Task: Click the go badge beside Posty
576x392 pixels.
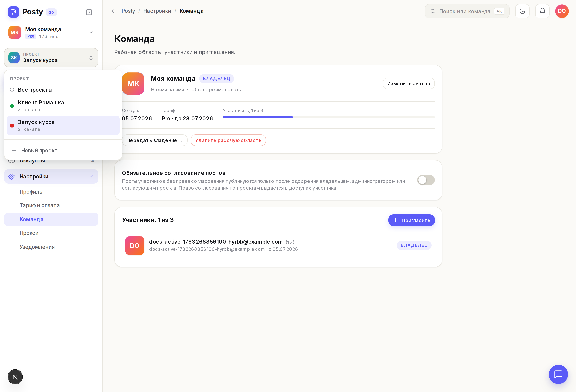Action: pyautogui.click(x=51, y=12)
